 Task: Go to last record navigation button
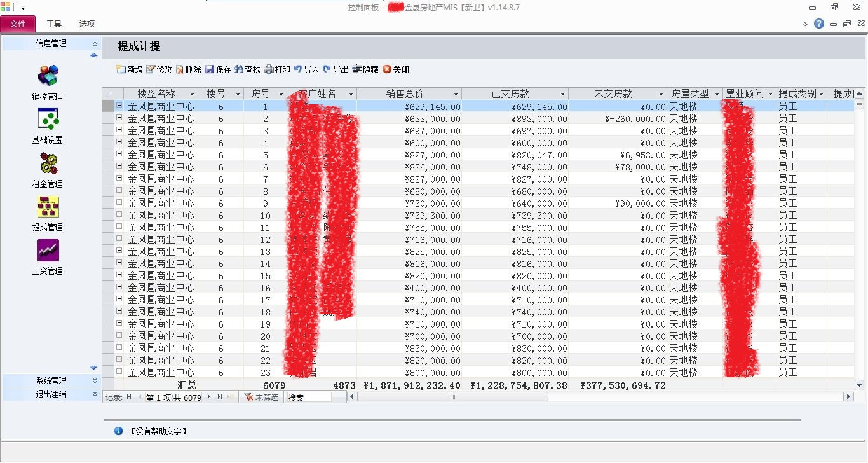coord(219,397)
